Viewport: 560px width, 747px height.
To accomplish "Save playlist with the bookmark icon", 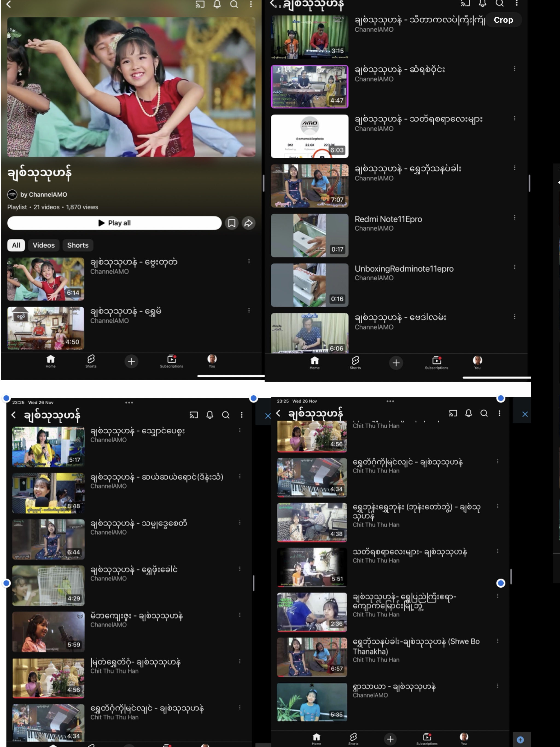I will 232,223.
